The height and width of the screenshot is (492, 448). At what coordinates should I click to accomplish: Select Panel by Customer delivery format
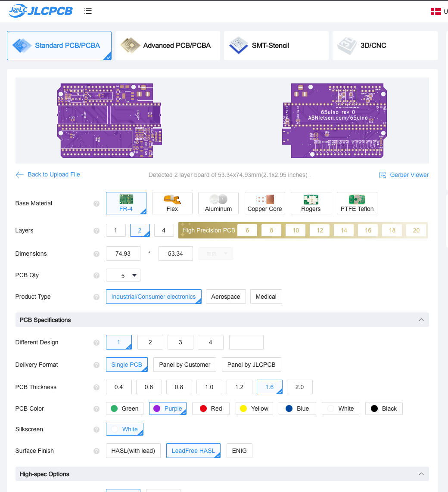185,365
